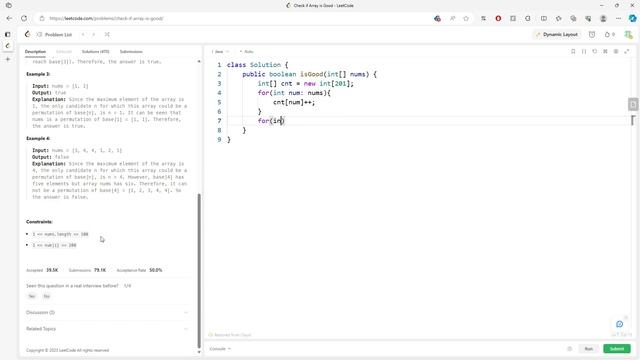640x360 pixels.
Task: Go to the next problem arrow
Action: pyautogui.click(x=93, y=35)
